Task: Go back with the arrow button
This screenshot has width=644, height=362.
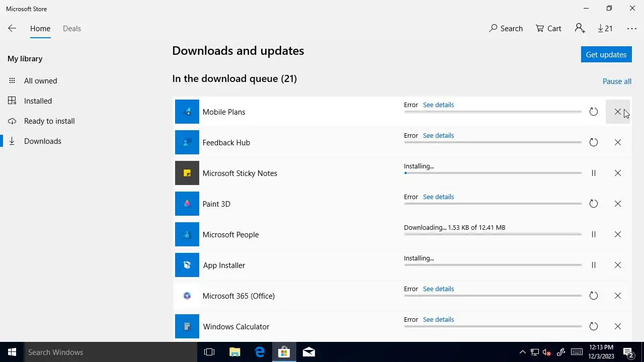Action: tap(12, 29)
